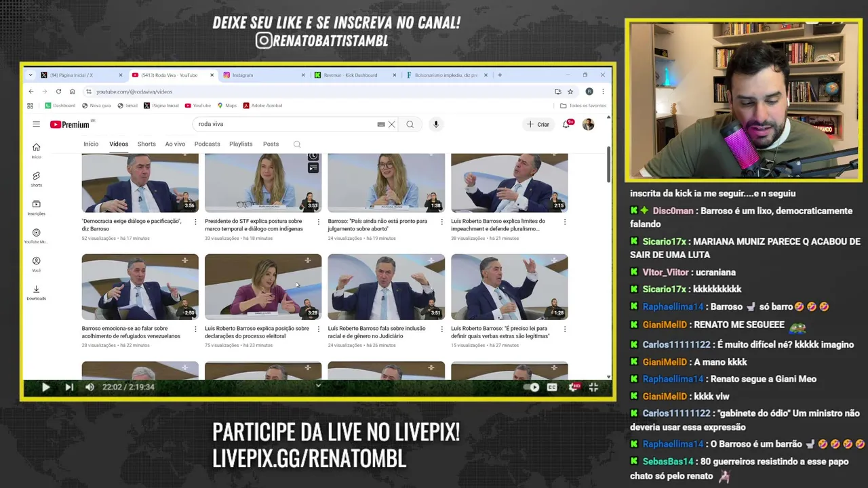The height and width of the screenshot is (488, 868).
Task: Play the stream video
Action: pos(45,387)
